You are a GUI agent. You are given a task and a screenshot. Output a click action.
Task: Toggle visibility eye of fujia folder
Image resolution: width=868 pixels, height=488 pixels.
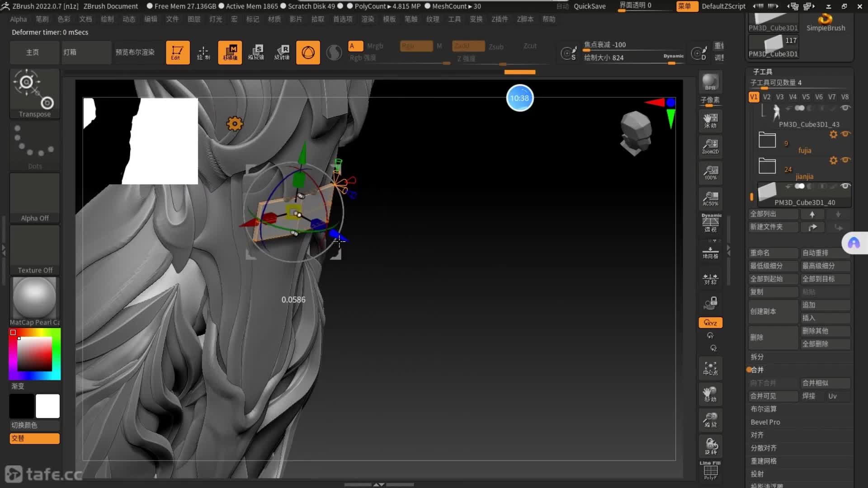pos(845,134)
